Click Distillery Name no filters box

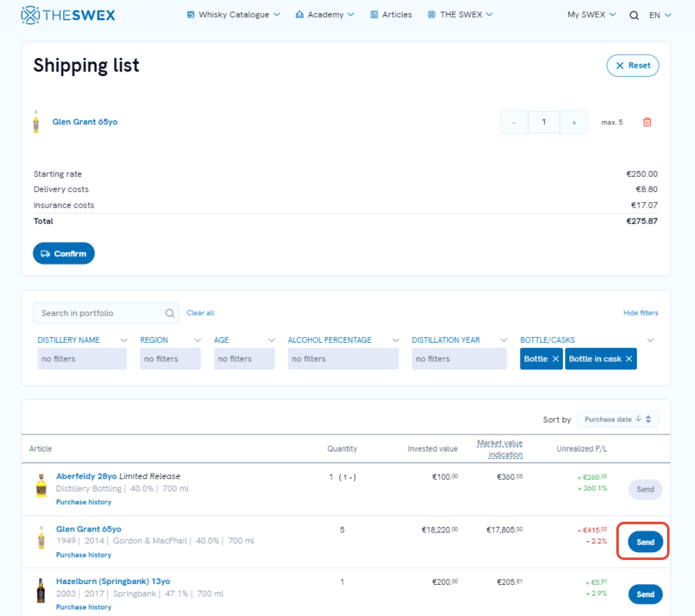(82, 359)
